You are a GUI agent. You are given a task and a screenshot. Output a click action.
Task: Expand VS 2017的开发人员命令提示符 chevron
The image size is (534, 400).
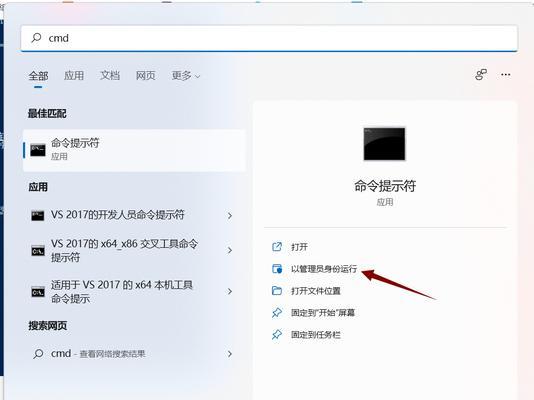[230, 215]
